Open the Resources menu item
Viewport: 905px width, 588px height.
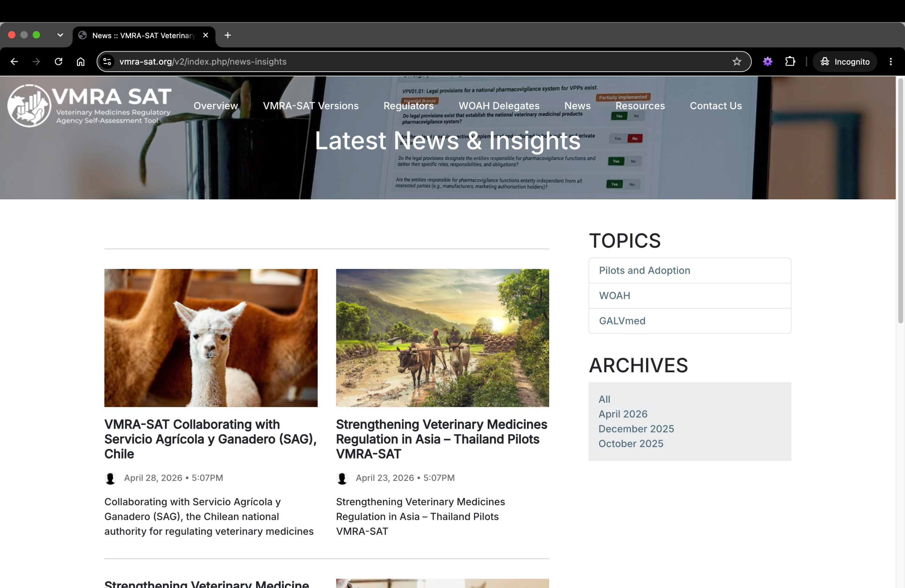pyautogui.click(x=640, y=106)
